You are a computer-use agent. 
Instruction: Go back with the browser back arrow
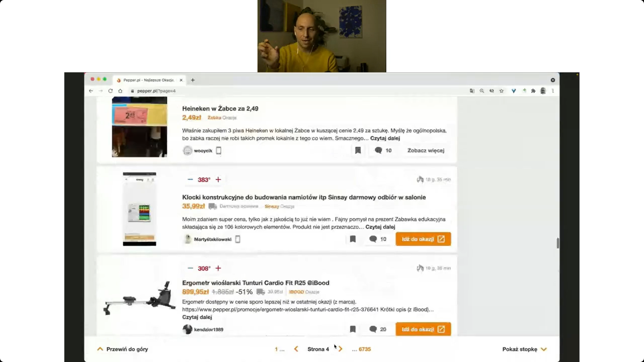[91, 91]
